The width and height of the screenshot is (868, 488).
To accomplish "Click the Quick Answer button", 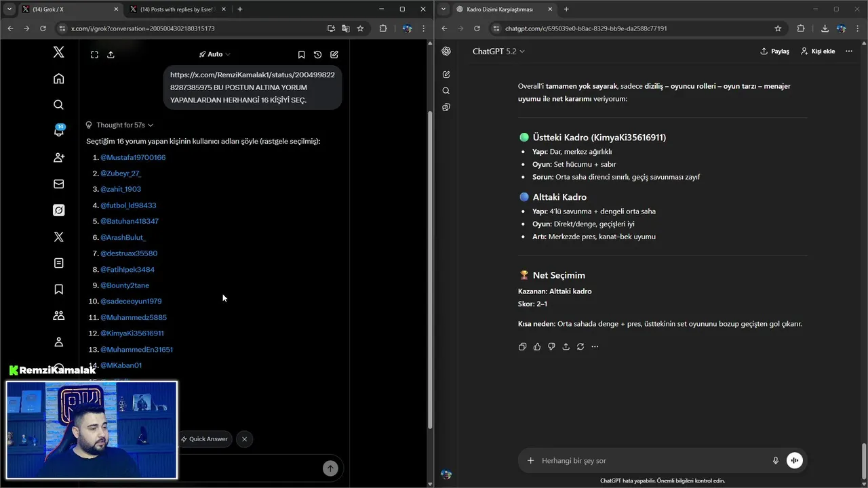I will (x=204, y=439).
